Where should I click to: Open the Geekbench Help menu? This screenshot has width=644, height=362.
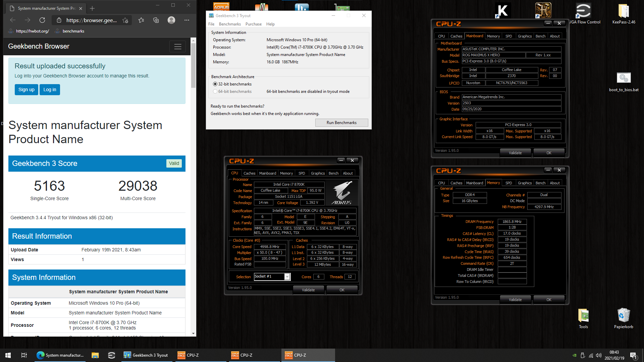point(270,24)
